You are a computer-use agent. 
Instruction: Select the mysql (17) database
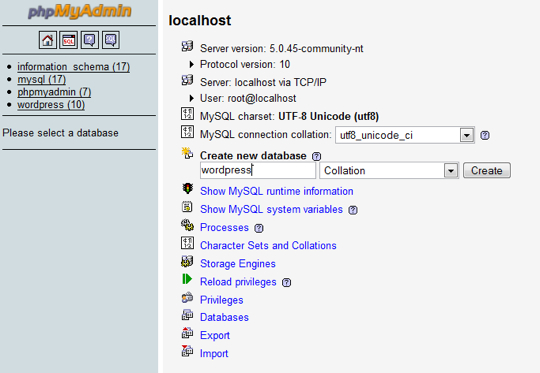42,79
